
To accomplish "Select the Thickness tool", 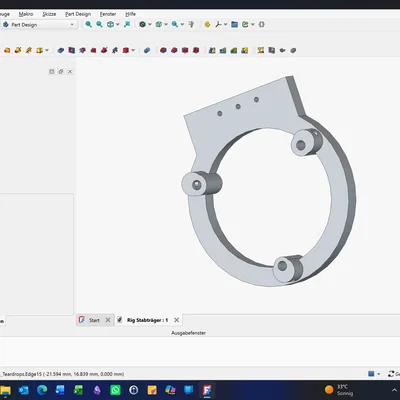I will (196, 50).
